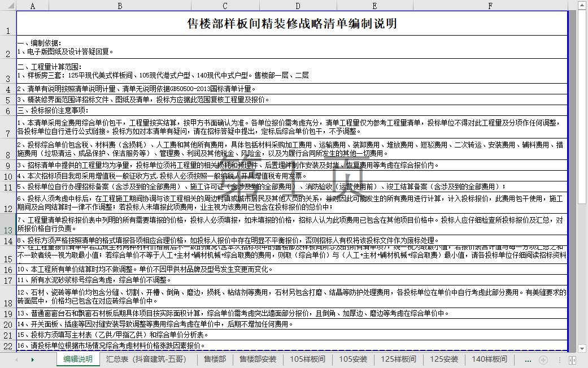Select row 13 header

point(8,224)
